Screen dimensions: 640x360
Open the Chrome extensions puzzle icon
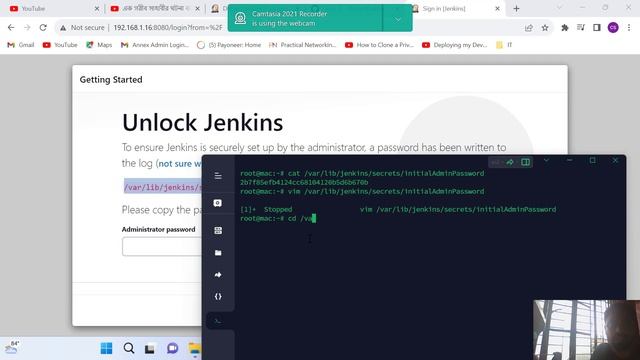tap(565, 28)
